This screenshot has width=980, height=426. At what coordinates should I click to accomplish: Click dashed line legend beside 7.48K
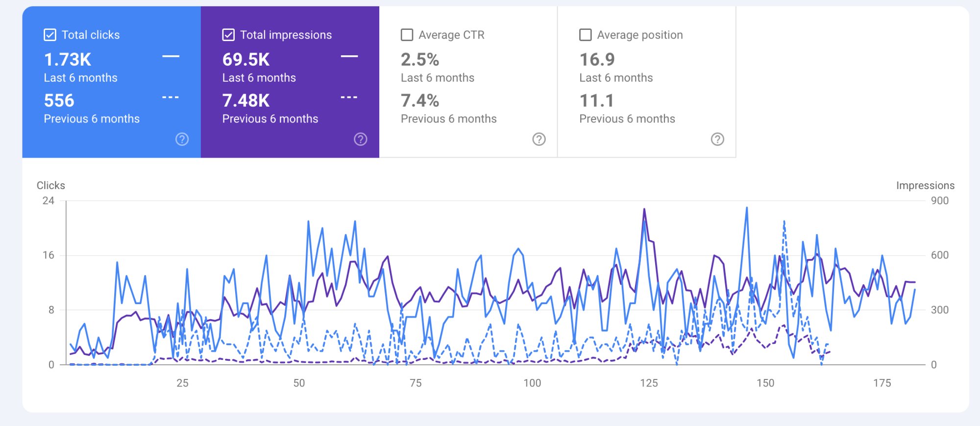point(349,98)
